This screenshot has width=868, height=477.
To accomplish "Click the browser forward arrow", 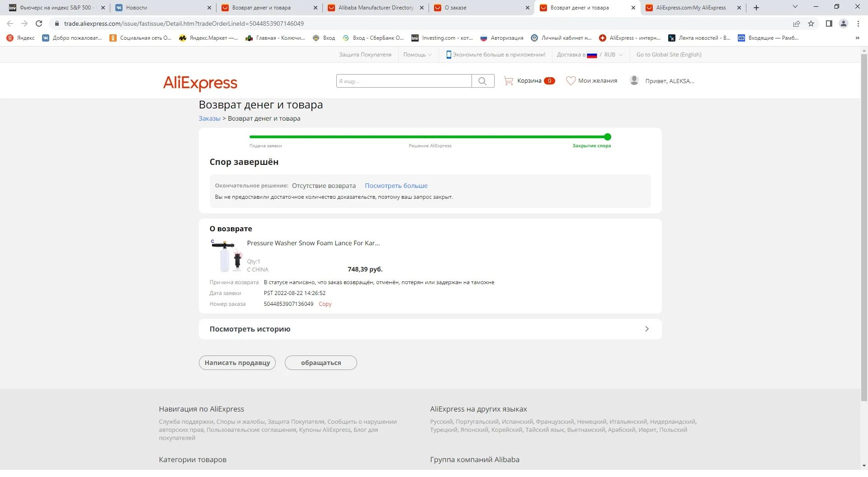I will point(24,23).
